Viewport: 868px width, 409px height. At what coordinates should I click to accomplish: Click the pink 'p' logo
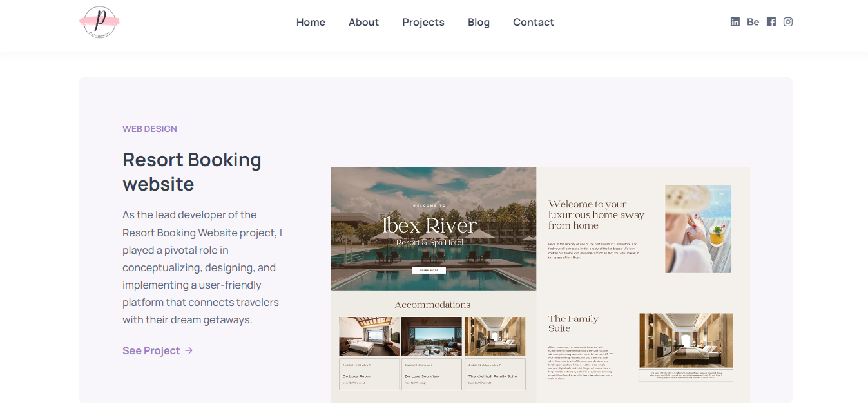tap(99, 21)
